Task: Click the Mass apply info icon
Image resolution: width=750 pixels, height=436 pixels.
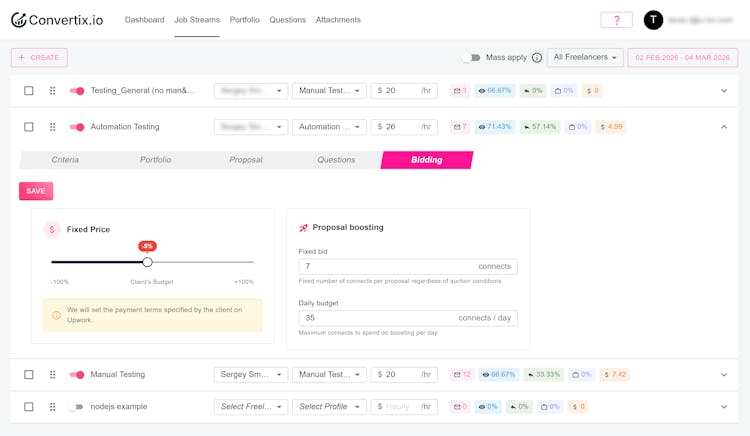Action: (537, 58)
